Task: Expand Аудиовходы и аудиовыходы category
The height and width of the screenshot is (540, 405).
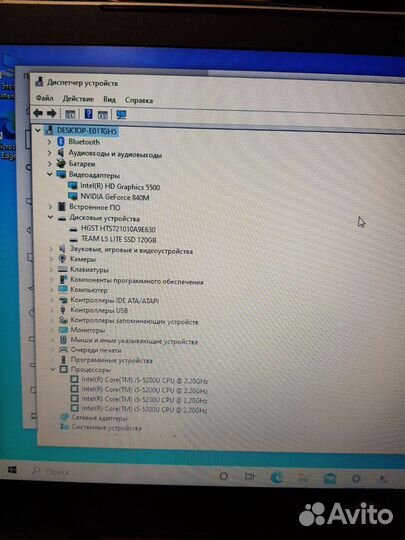Action: pos(50,153)
